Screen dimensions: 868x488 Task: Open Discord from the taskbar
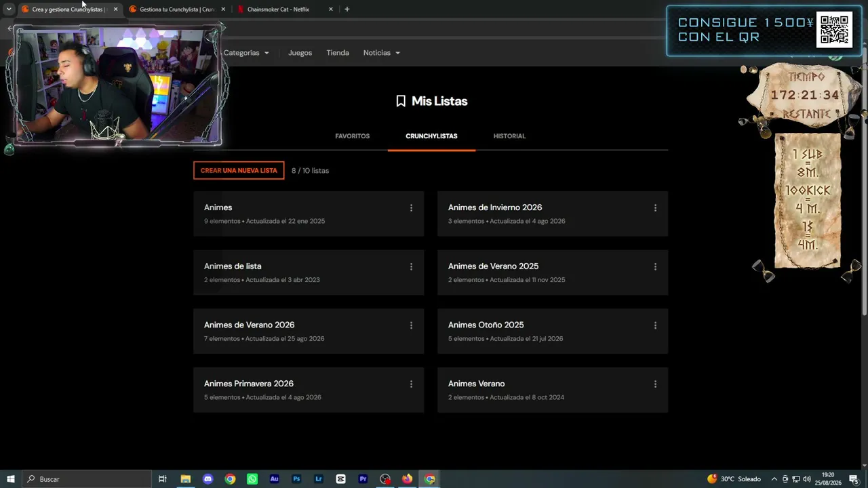208,479
